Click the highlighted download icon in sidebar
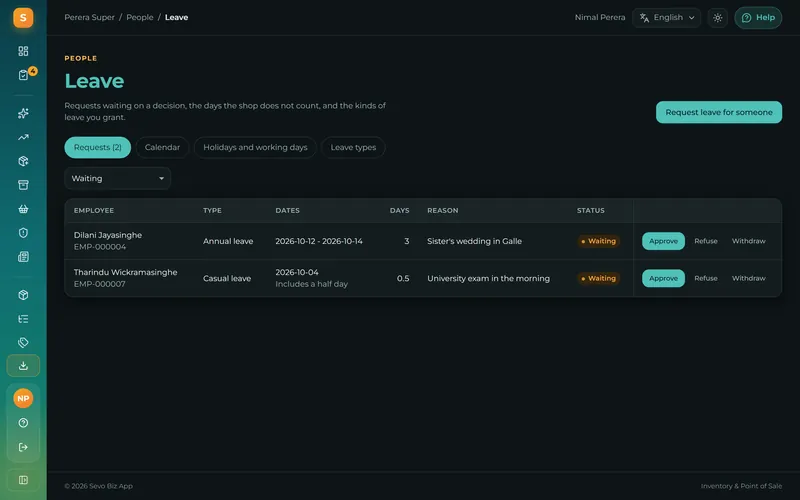The width and height of the screenshot is (800, 500). click(x=23, y=366)
